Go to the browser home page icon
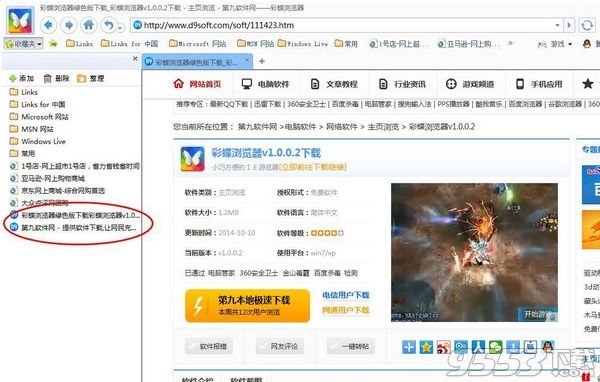Viewport: 600px width, 382px height. (x=89, y=25)
